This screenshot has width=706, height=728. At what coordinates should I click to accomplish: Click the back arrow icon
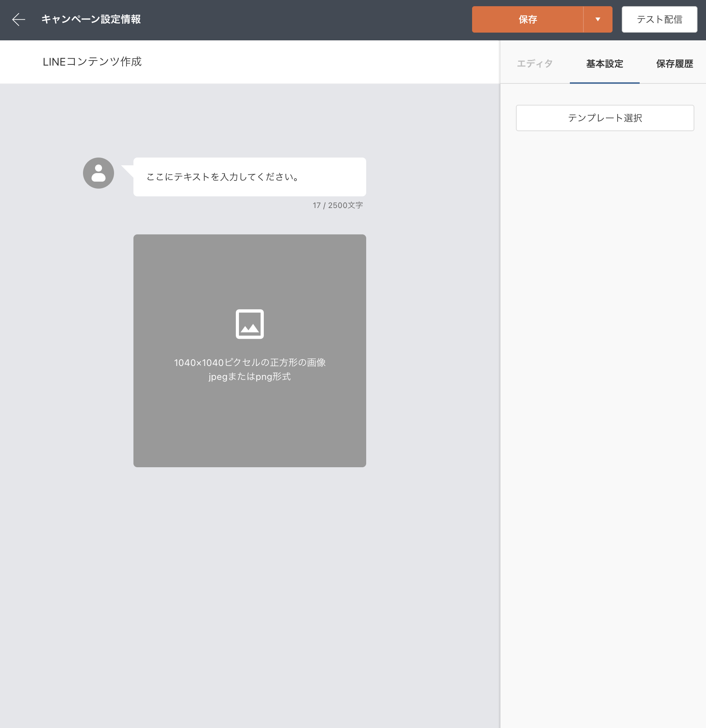[18, 19]
